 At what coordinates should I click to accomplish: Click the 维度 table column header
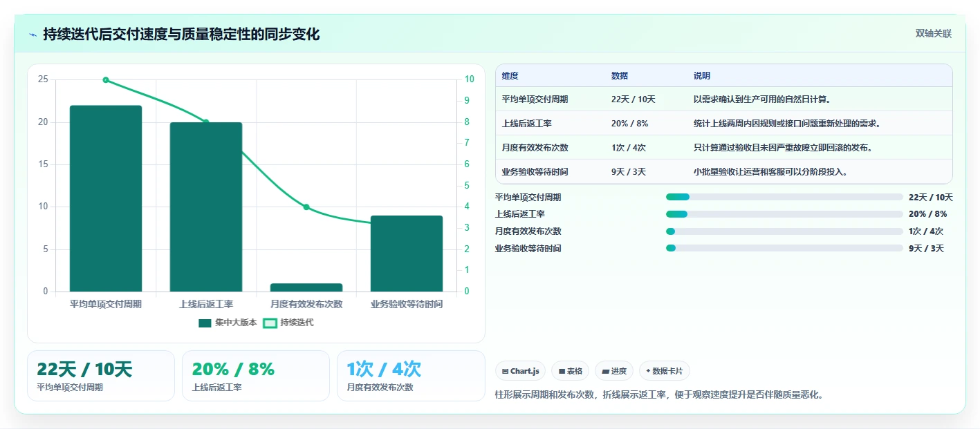(510, 76)
